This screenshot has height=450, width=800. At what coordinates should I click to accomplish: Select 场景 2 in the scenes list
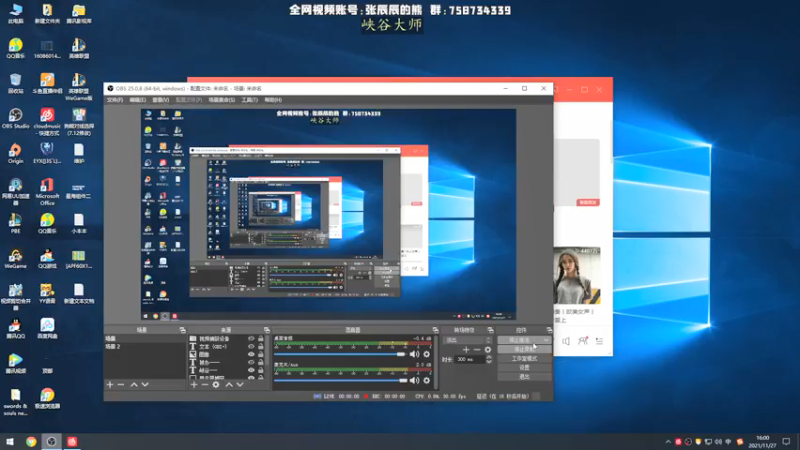pyautogui.click(x=145, y=346)
